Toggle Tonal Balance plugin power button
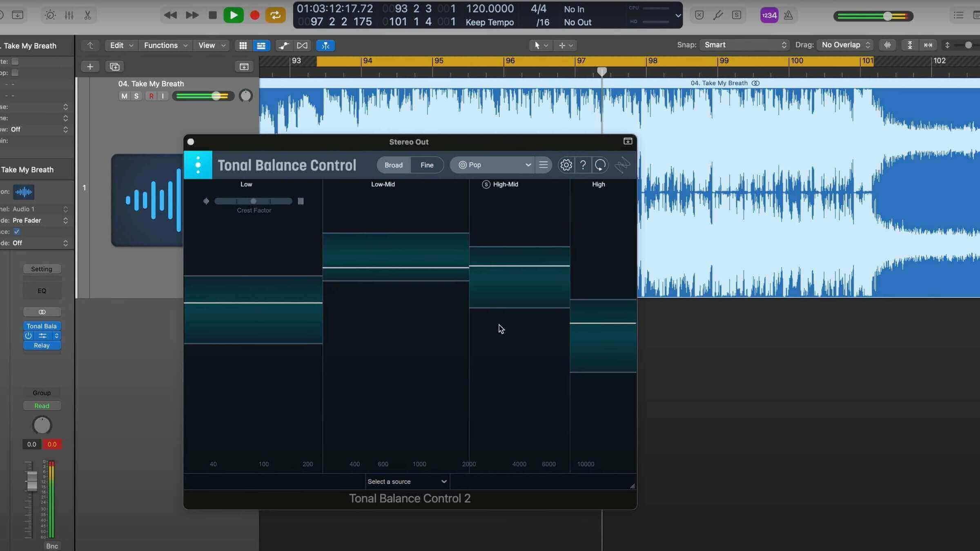 [28, 335]
